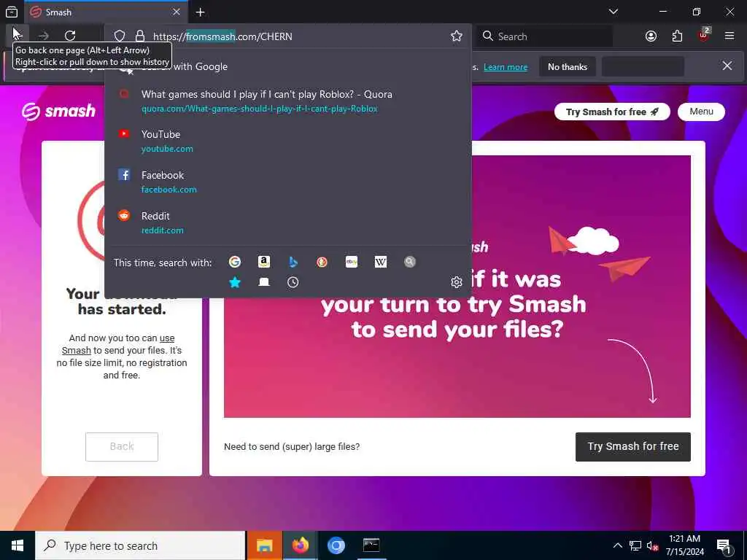Image resolution: width=747 pixels, height=560 pixels.
Task: Search with Wikipedia one-off engine icon
Action: click(x=381, y=262)
